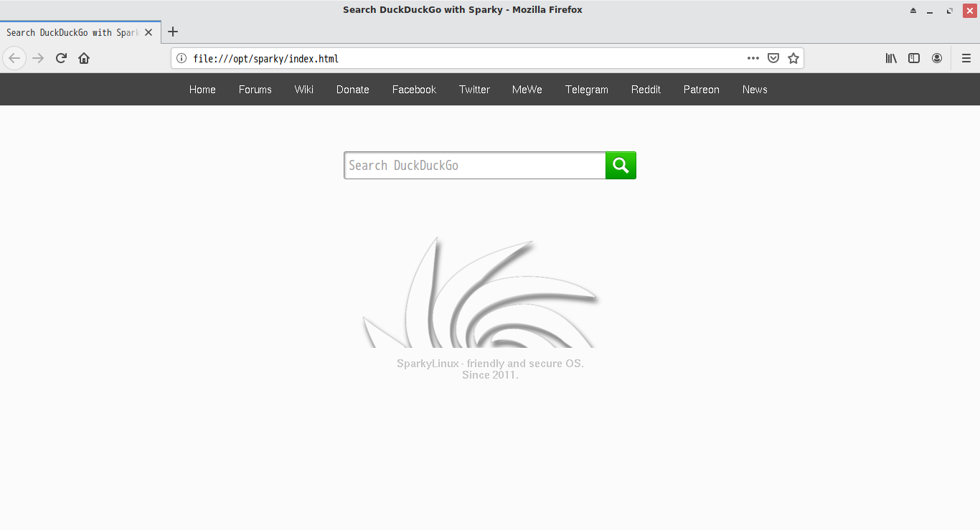Click the address bar URL text
The height and width of the screenshot is (530, 980).
(x=265, y=59)
